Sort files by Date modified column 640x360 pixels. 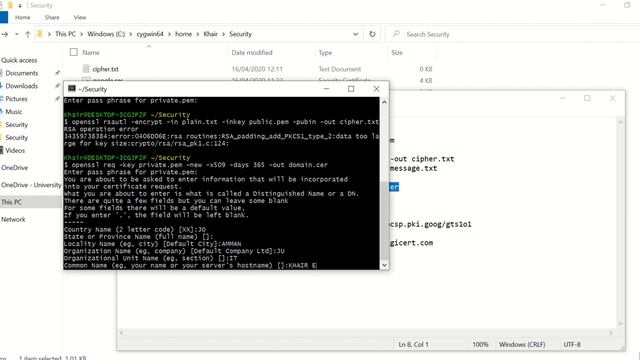click(252, 52)
